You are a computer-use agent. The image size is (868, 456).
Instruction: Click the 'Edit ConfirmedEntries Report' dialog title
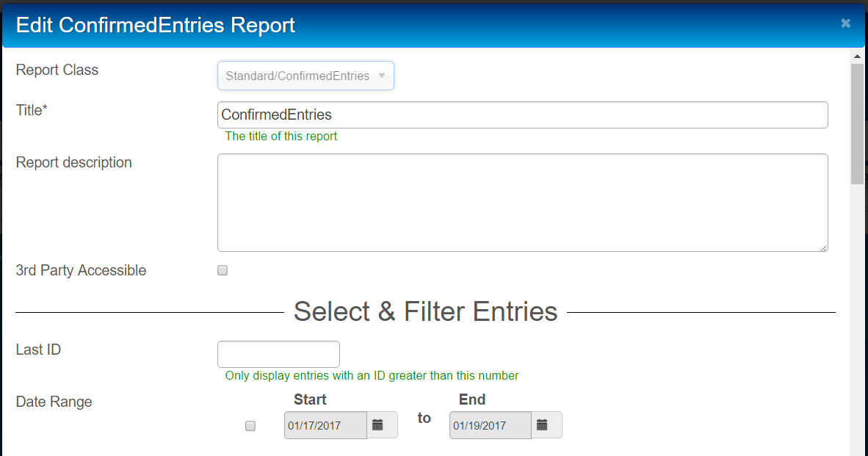tap(156, 25)
